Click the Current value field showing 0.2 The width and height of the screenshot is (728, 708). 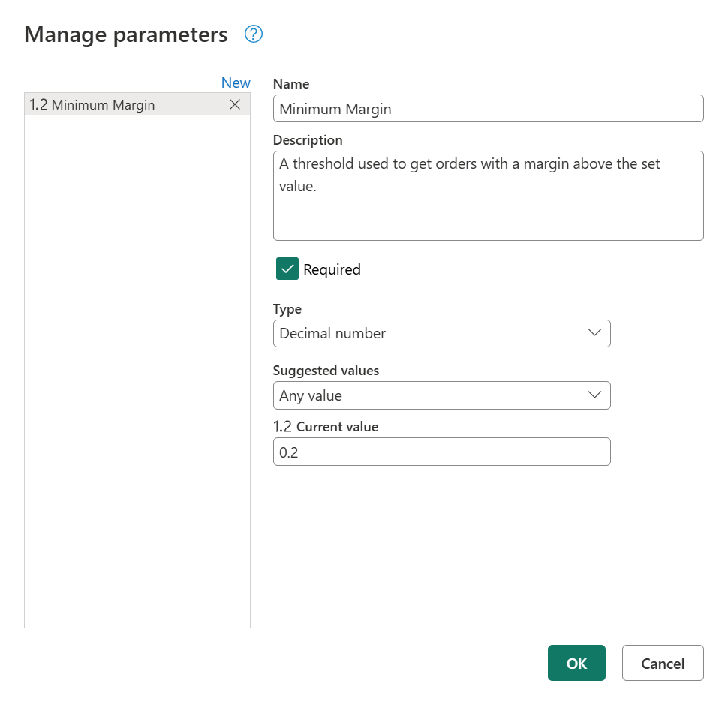coord(441,451)
